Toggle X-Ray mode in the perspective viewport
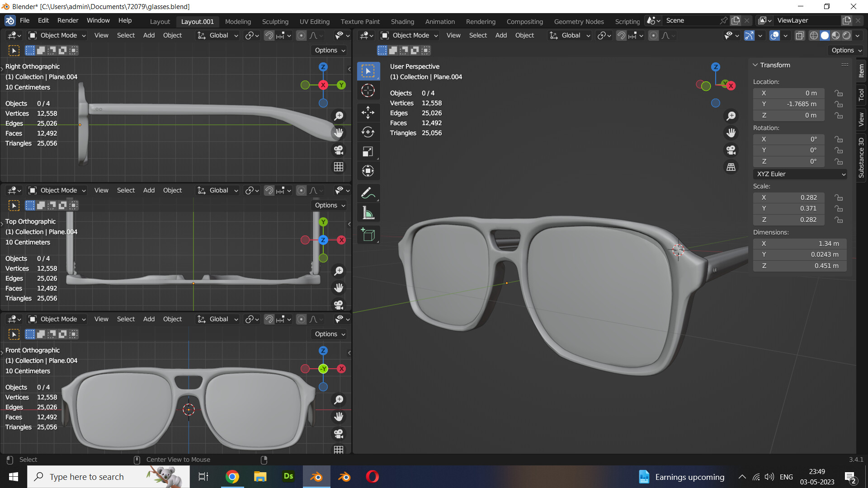This screenshot has width=868, height=488. click(800, 35)
